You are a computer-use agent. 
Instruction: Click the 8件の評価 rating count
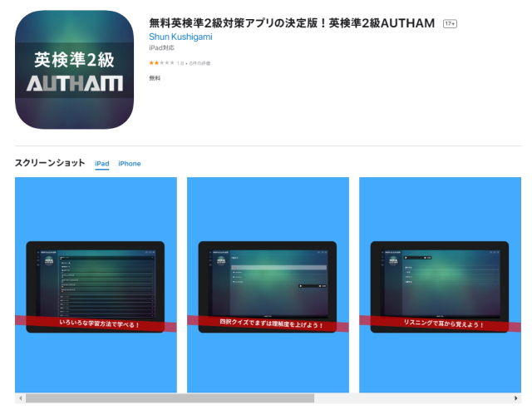click(x=199, y=63)
